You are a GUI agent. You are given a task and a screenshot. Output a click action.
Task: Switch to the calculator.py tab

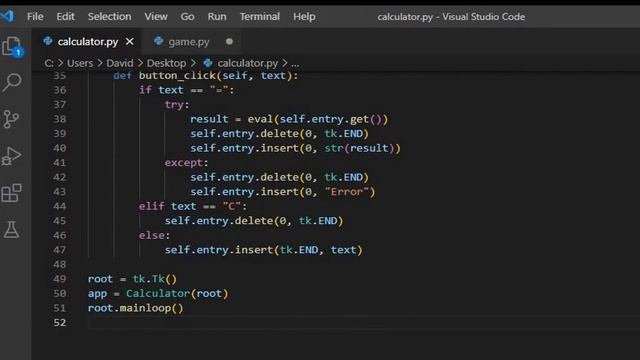(x=87, y=42)
